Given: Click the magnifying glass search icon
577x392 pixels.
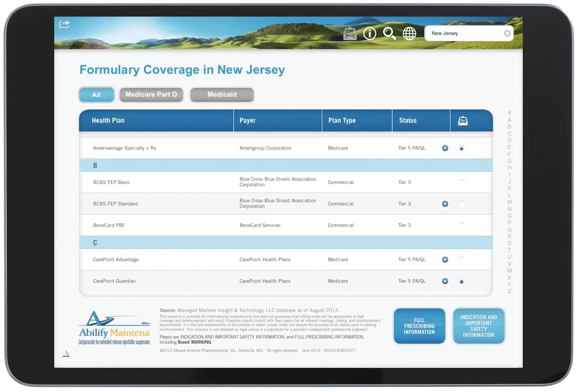Looking at the screenshot, I should coord(389,34).
